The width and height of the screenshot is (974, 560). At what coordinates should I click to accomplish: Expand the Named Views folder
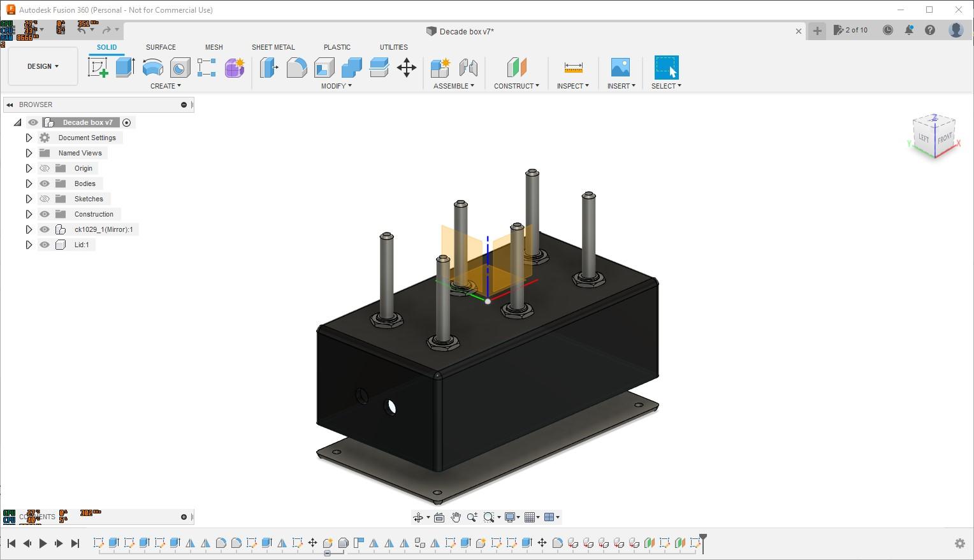(x=29, y=153)
